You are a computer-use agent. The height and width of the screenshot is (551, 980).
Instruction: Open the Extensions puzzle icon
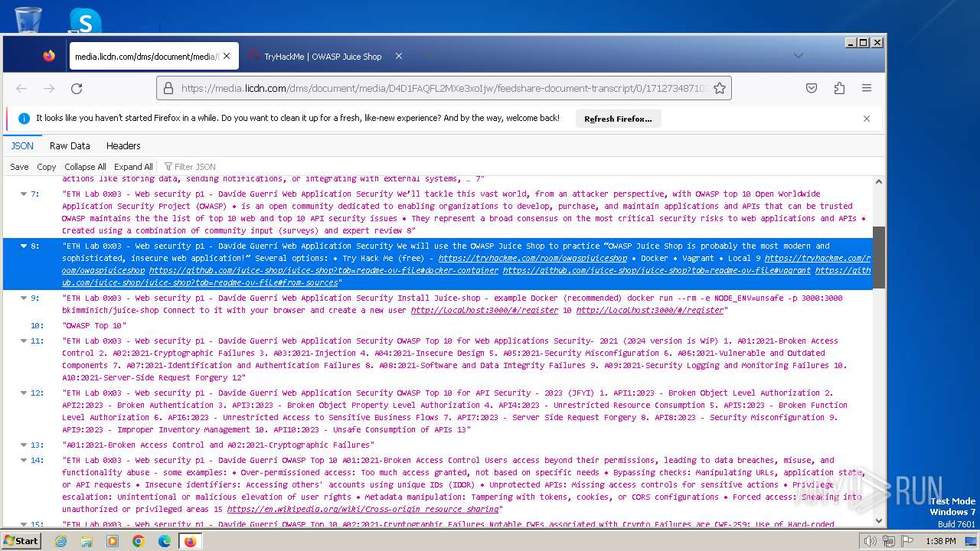coord(839,89)
